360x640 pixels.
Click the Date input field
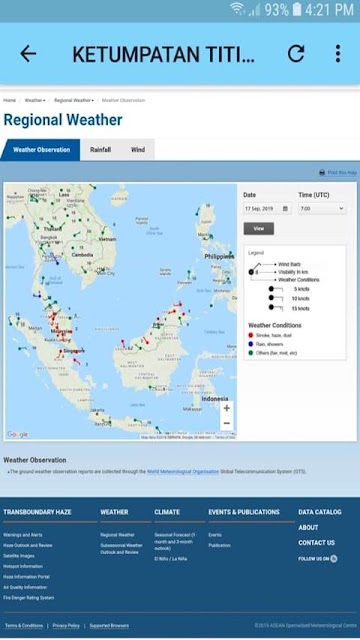tap(267, 209)
